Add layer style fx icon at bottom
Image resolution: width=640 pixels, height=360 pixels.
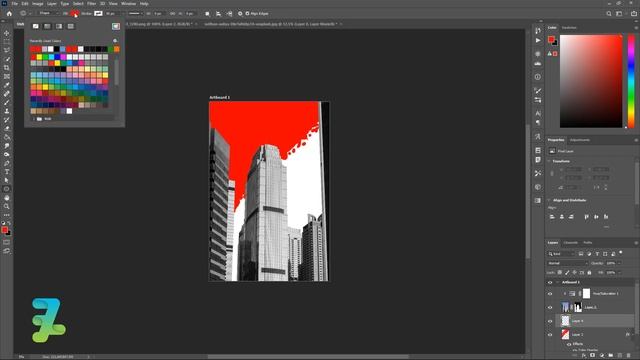coord(584,356)
